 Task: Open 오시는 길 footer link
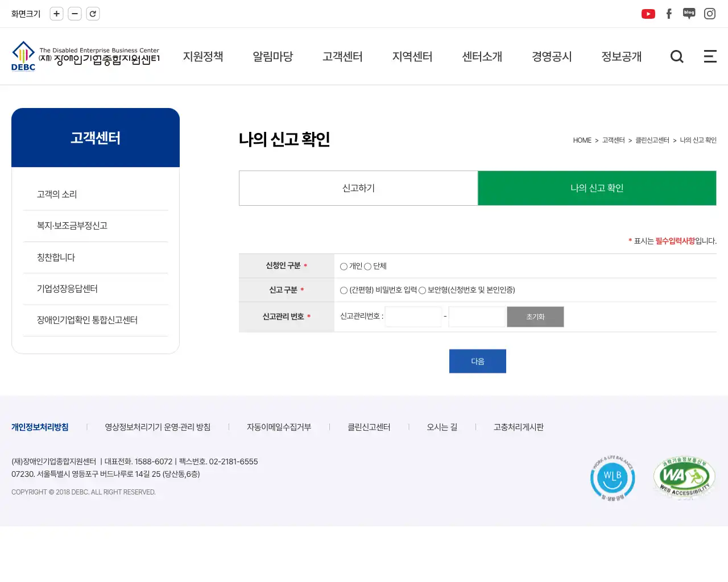coord(442,427)
